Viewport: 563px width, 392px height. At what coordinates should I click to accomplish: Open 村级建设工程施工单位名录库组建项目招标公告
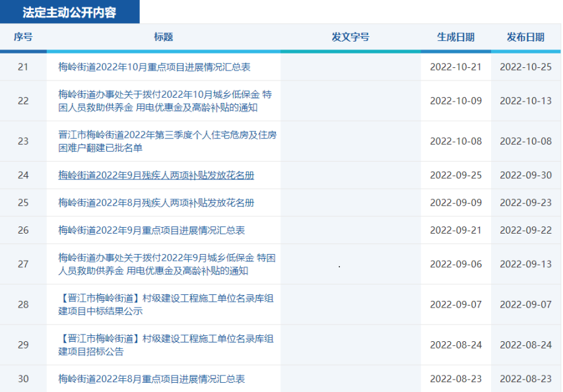click(165, 345)
